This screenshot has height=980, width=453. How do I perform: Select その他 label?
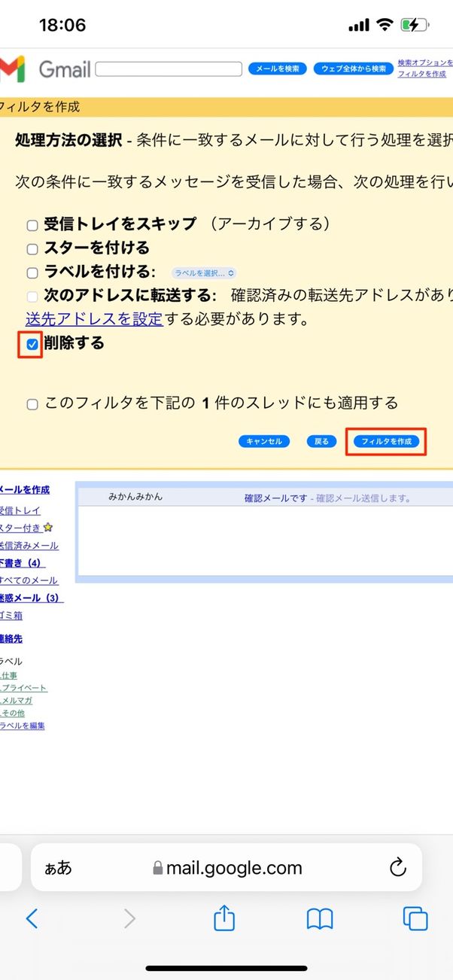click(x=13, y=713)
